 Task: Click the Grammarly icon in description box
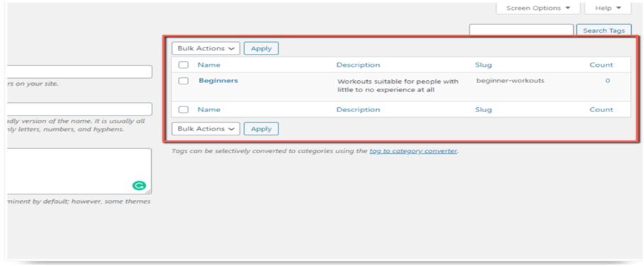click(x=139, y=186)
